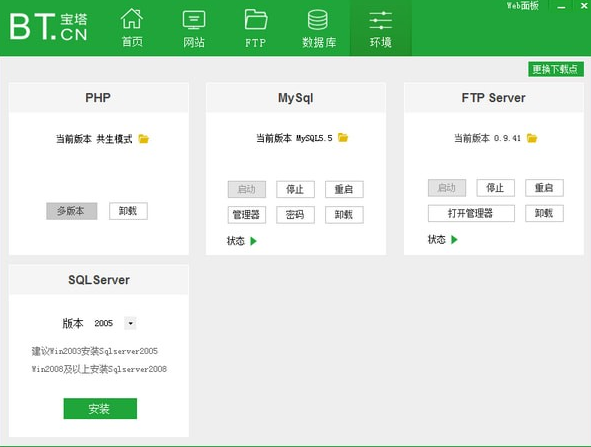This screenshot has height=447, width=591.
Task: Click SQLServer 版本 label
Action: (x=73, y=323)
